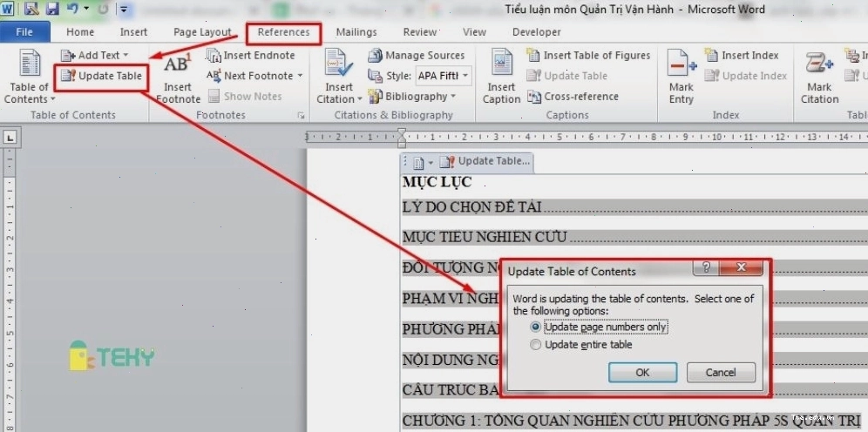This screenshot has height=432, width=868.
Task: Select Update page numbers only option
Action: [600, 327]
